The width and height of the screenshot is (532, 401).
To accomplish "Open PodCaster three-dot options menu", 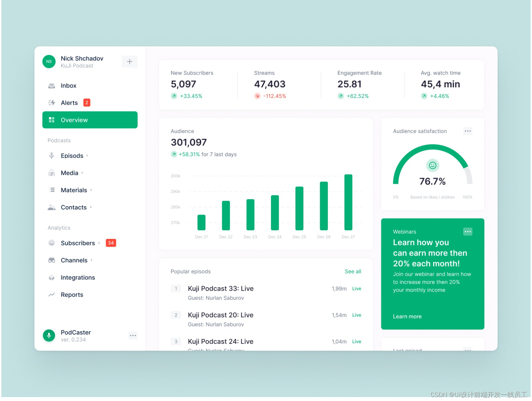I will (133, 336).
